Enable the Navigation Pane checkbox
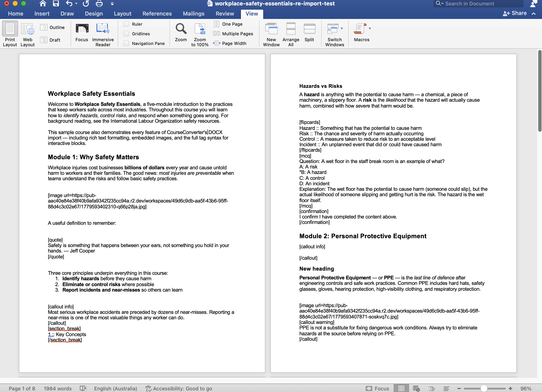Viewport: 542px width, 392px height. click(126, 43)
